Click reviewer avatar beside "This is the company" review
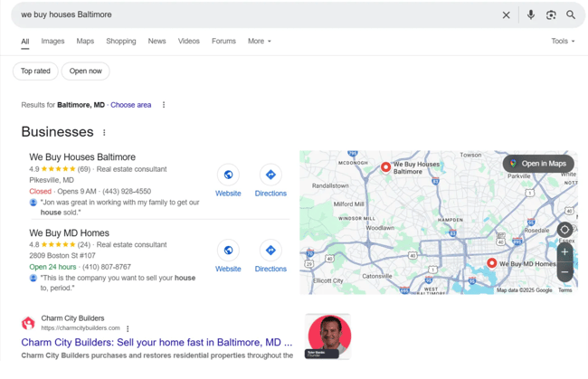588x379 pixels. tap(33, 279)
